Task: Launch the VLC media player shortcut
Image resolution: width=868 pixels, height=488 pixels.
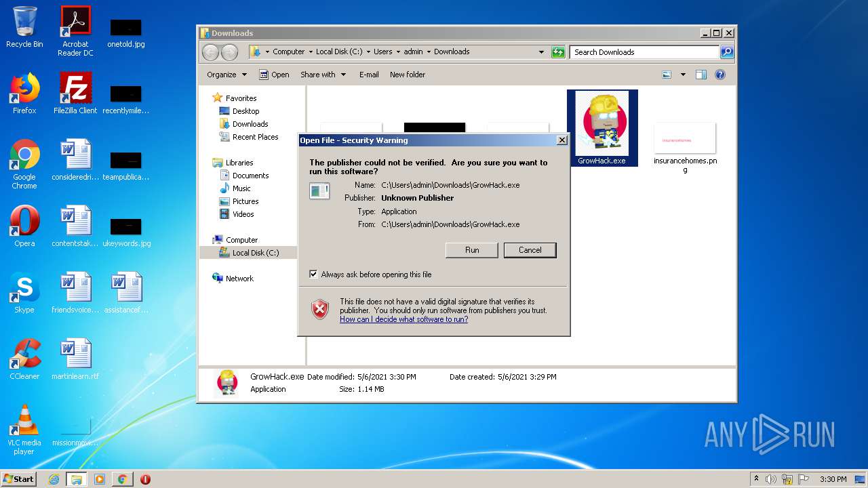Action: (x=24, y=430)
